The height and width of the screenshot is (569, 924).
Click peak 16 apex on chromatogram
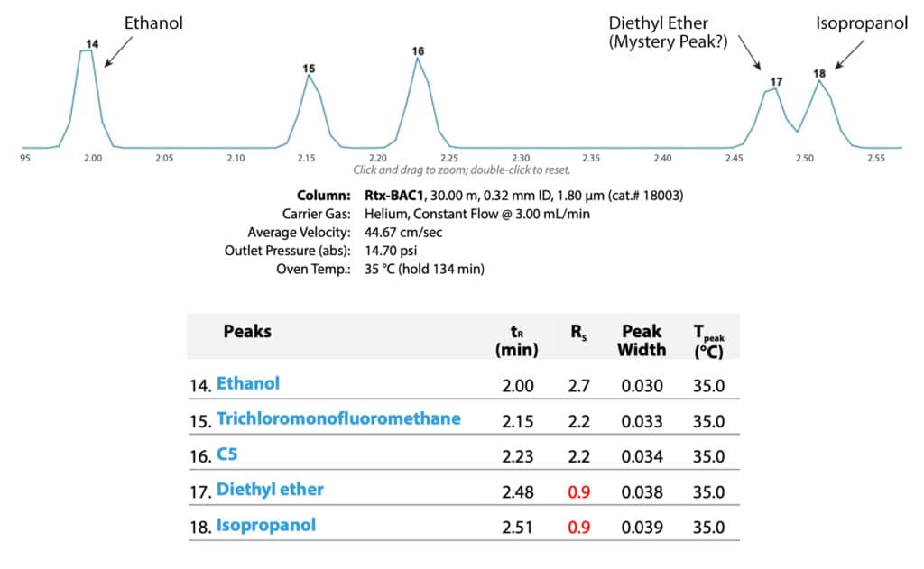418,60
